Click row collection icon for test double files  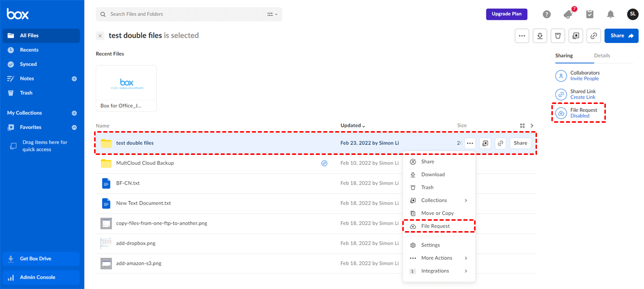[x=485, y=143]
